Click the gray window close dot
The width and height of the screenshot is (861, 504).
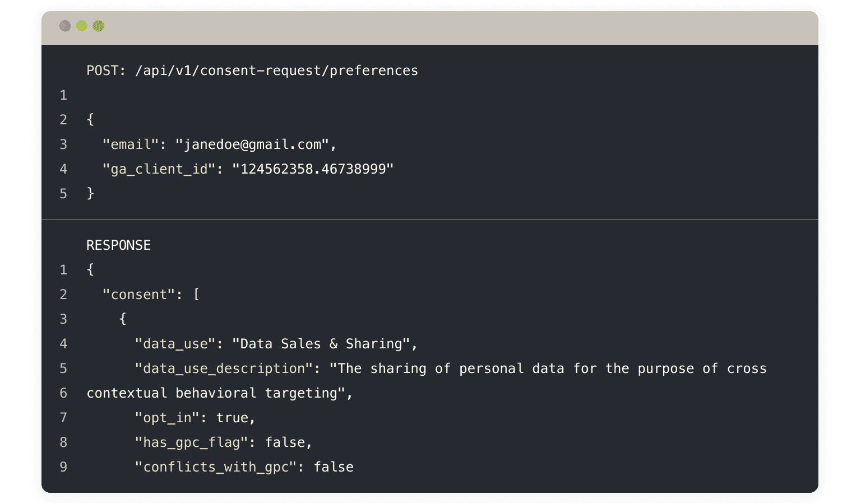click(x=65, y=26)
